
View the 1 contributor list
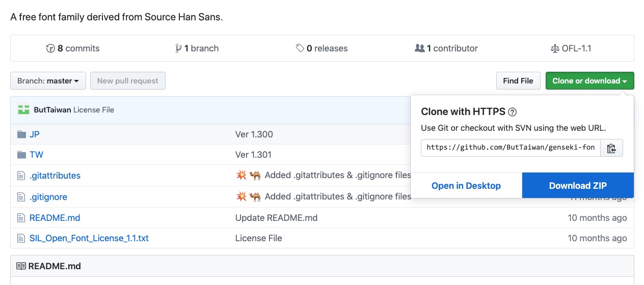click(x=446, y=48)
